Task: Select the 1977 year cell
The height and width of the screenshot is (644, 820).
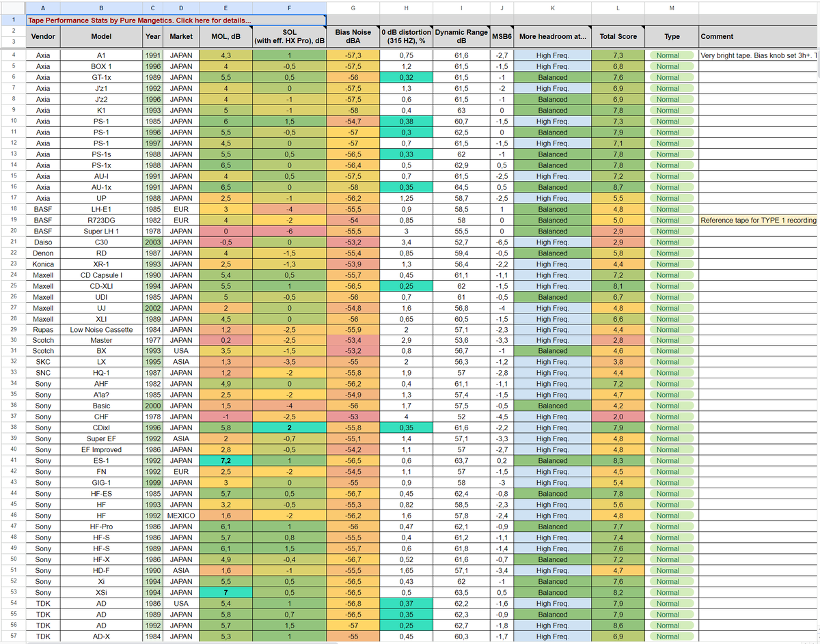Action: point(153,340)
